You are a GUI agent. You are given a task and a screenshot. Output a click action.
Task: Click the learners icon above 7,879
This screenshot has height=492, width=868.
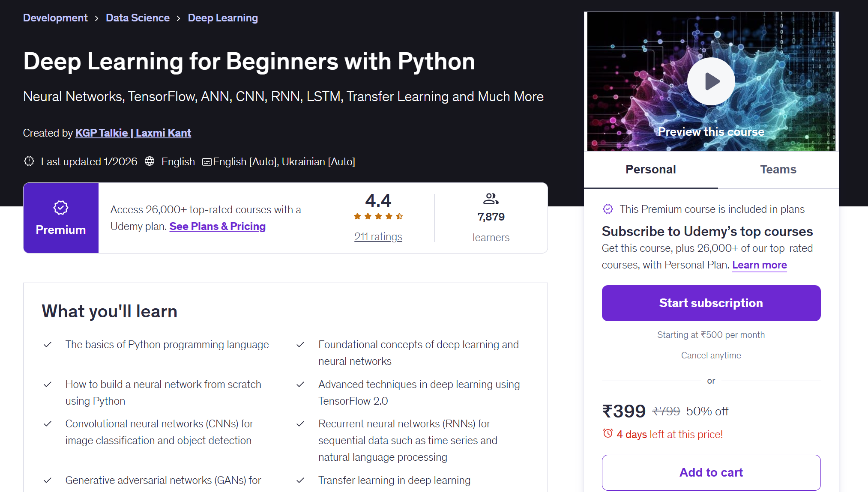491,198
